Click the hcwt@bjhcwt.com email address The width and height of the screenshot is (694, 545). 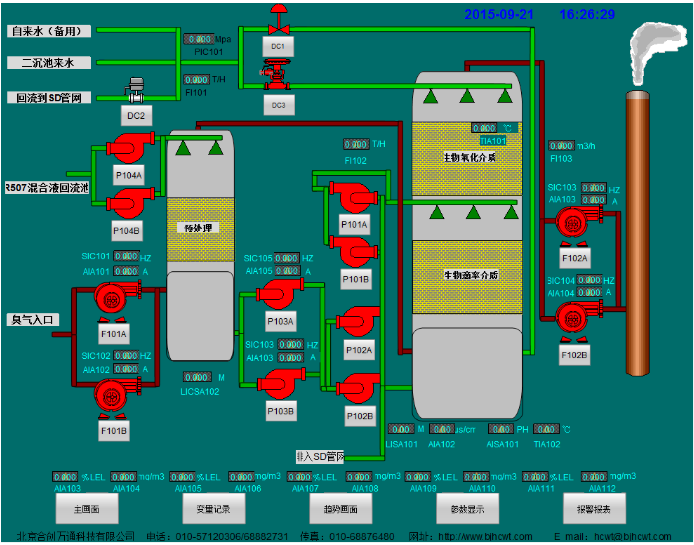pyautogui.click(x=633, y=537)
